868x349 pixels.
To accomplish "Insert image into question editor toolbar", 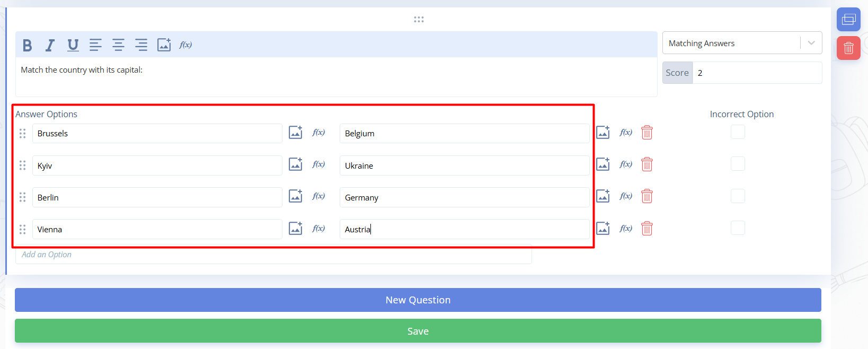I will point(164,45).
